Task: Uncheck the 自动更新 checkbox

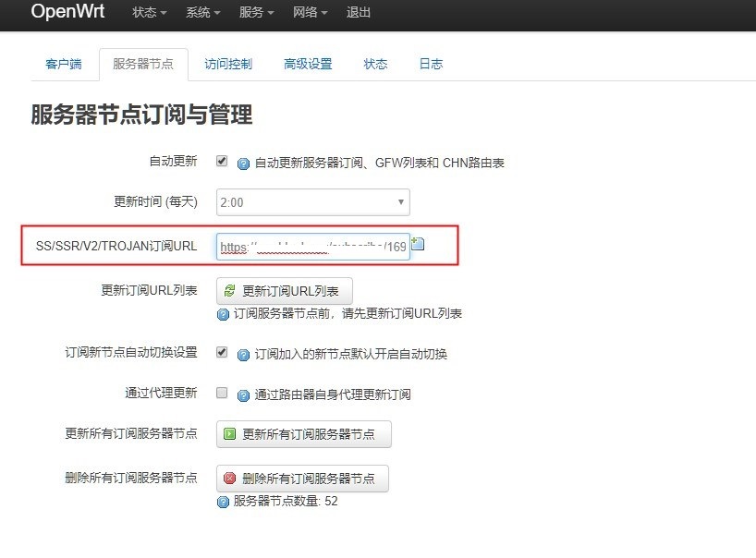Action: point(222,160)
